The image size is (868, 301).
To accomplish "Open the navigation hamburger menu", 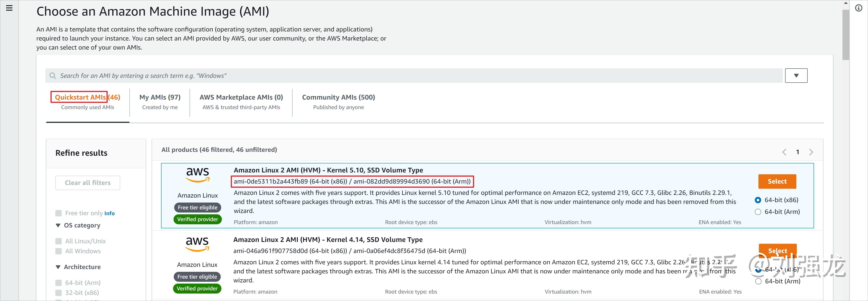I will tap(9, 8).
